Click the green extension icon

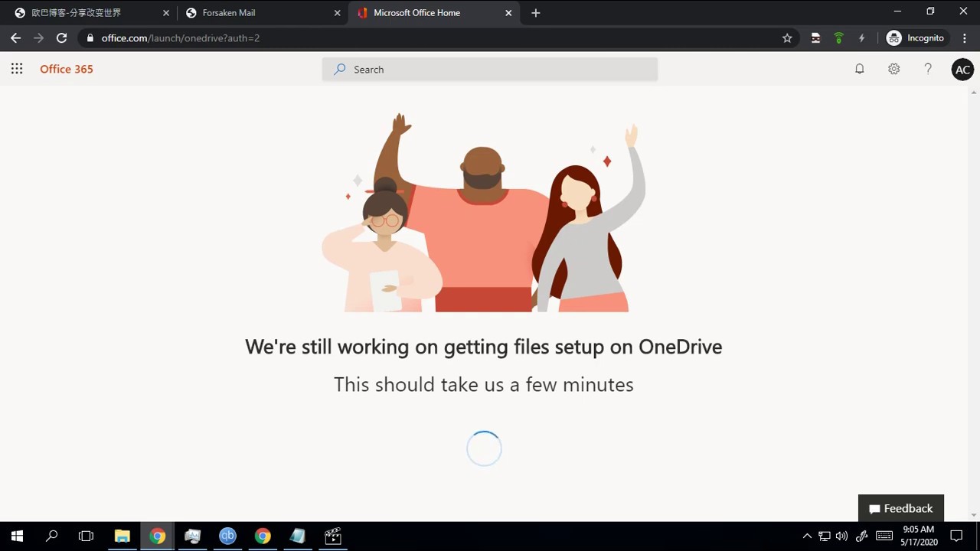coord(838,37)
